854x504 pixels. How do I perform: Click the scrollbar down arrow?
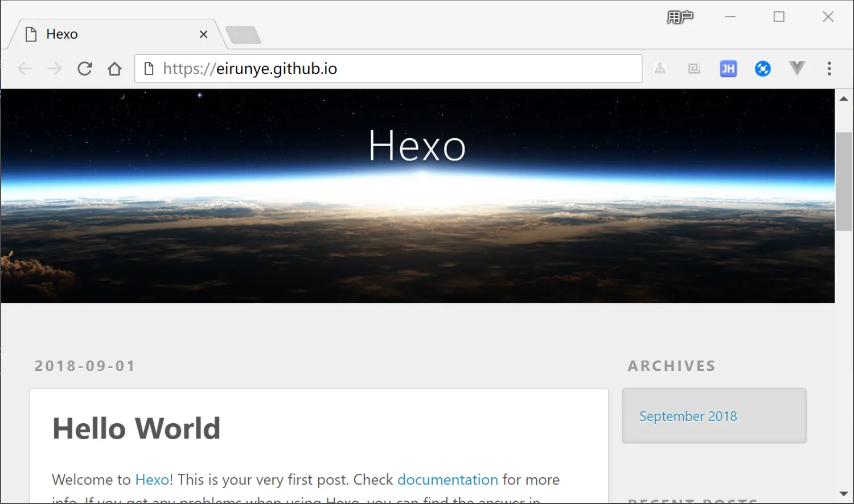[x=844, y=494]
